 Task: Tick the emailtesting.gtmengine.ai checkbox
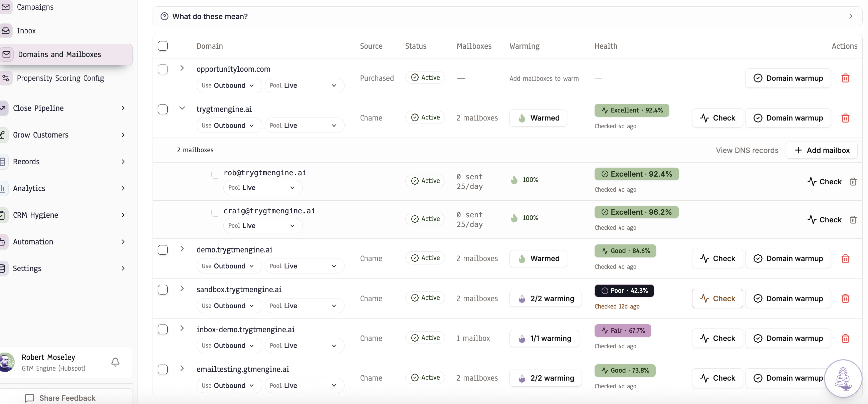coord(162,369)
